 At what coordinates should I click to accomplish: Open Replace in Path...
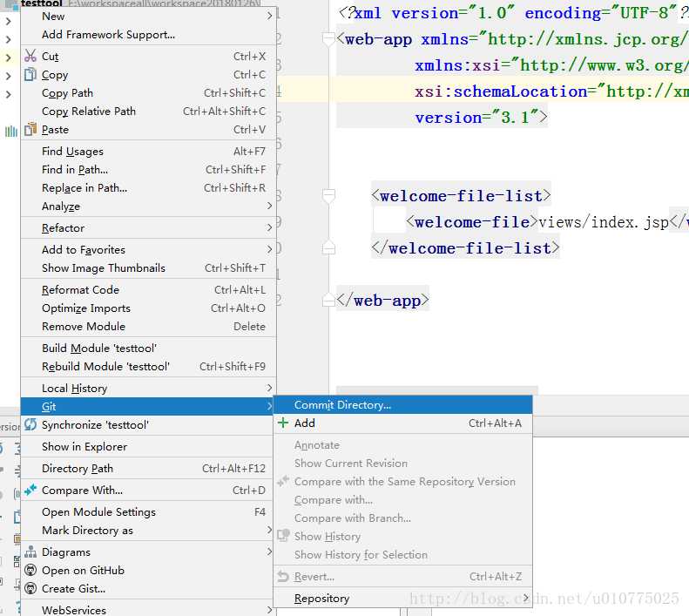click(148, 187)
